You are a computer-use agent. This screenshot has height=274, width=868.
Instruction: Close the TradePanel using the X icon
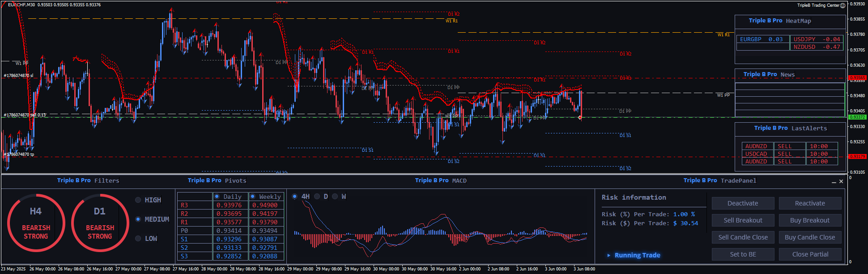pyautogui.click(x=841, y=181)
